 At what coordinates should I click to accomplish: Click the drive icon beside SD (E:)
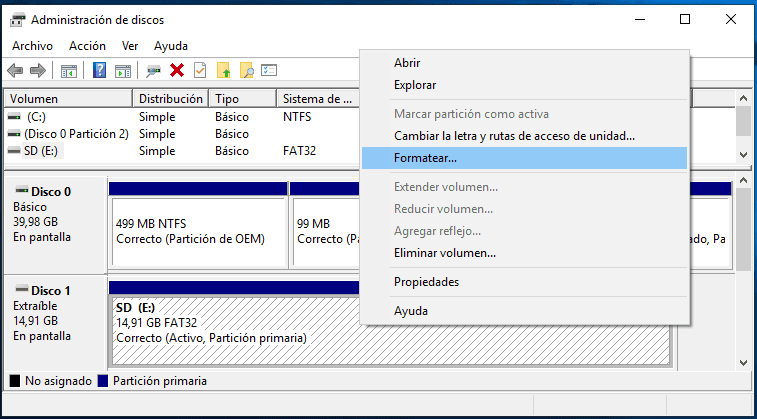point(14,151)
